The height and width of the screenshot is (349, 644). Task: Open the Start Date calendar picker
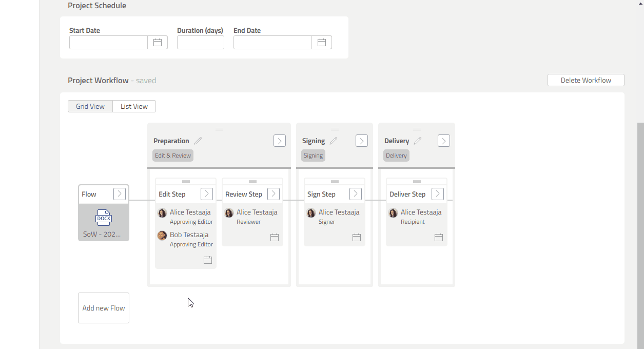point(158,43)
